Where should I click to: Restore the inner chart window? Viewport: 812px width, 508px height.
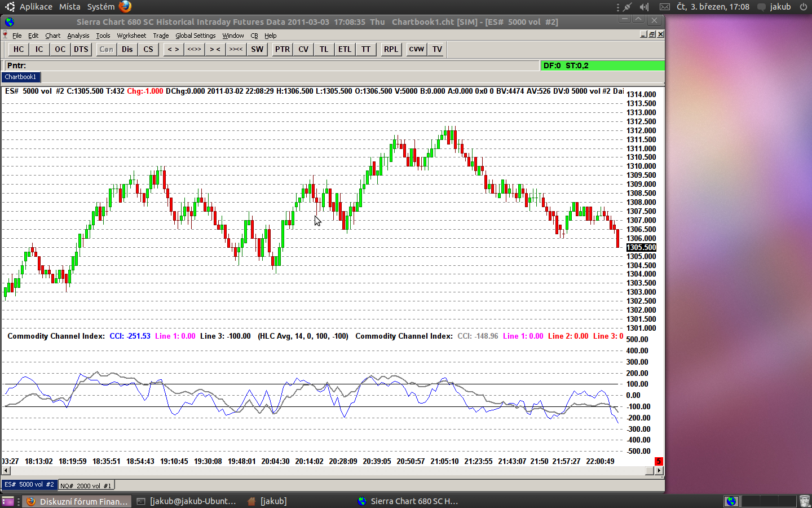point(652,34)
